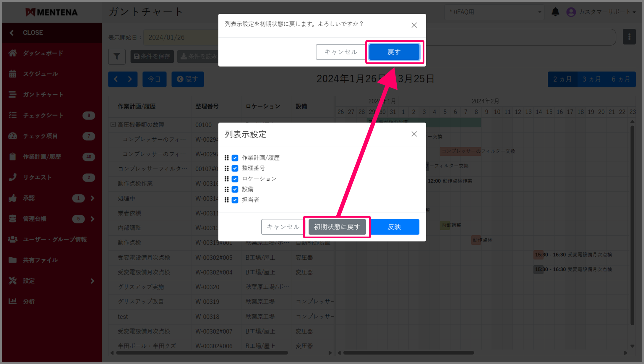Open ダッシュボード from the sidebar
The height and width of the screenshot is (364, 644).
click(43, 53)
